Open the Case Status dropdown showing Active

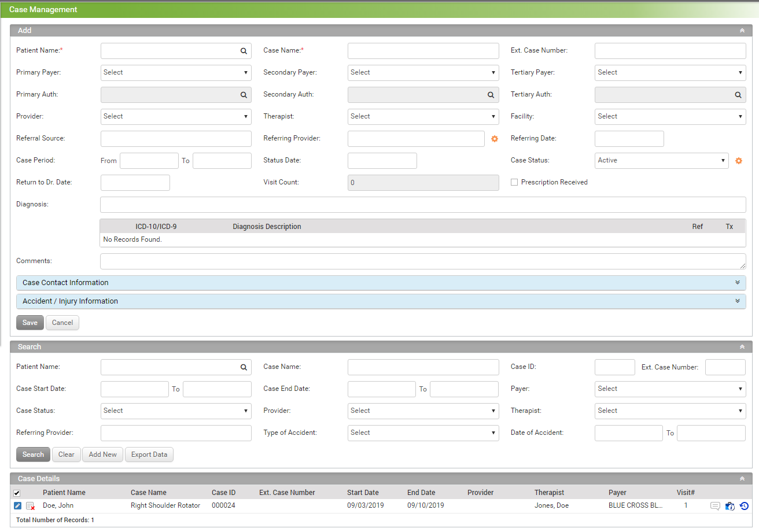[661, 160]
